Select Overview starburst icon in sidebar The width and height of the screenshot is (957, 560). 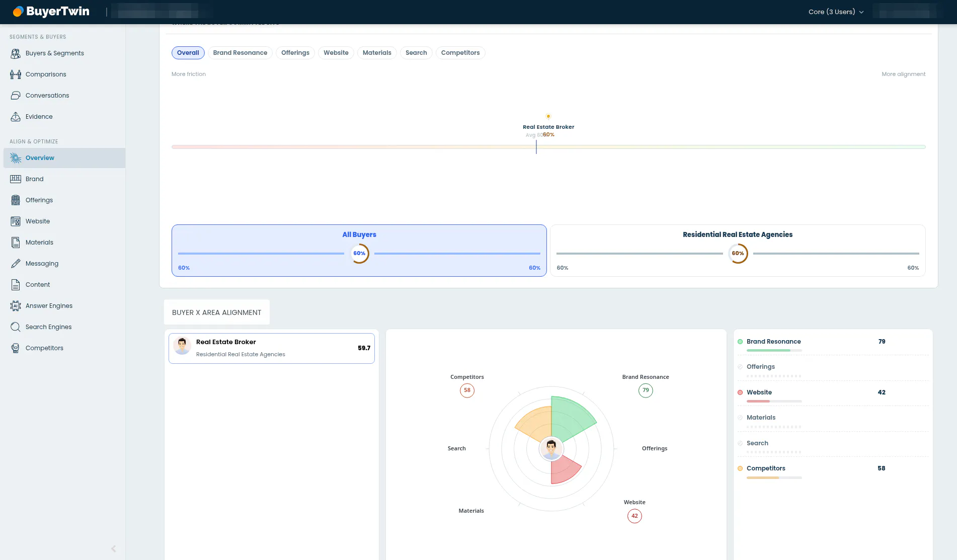point(16,158)
